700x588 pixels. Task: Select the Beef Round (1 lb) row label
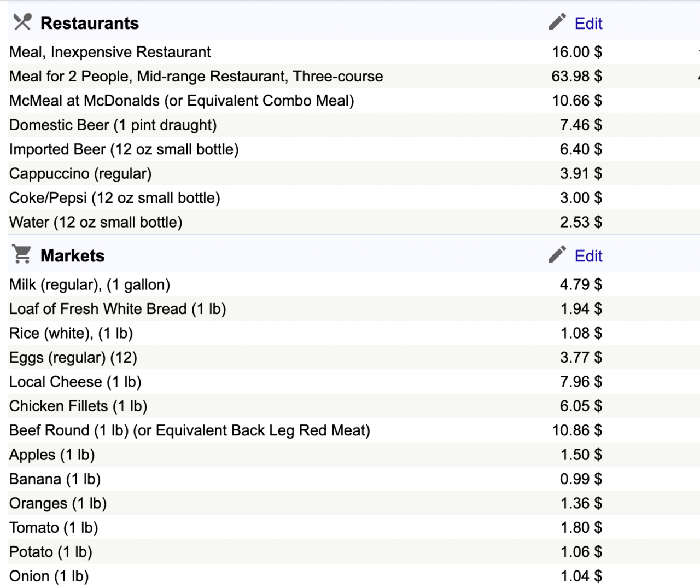(x=189, y=430)
